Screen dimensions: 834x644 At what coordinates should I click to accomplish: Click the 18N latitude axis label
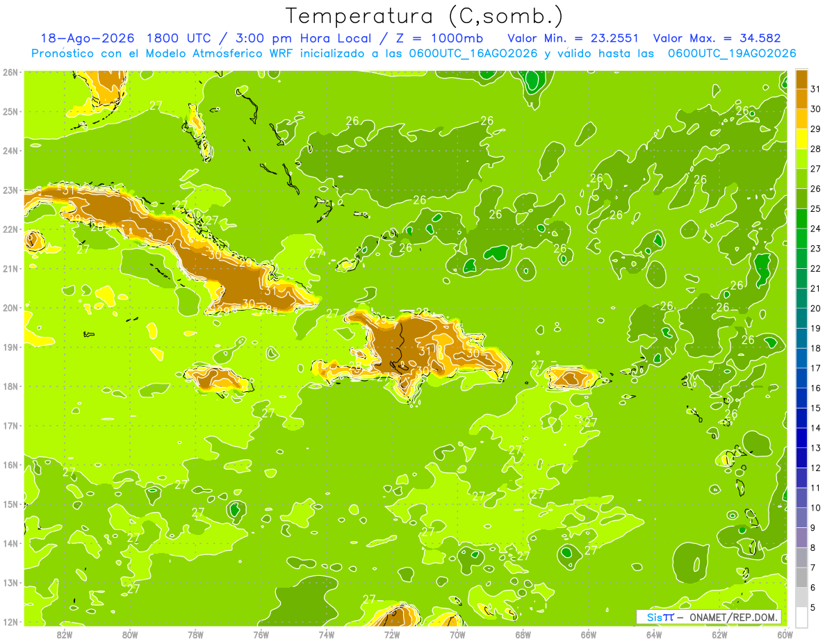tap(10, 386)
